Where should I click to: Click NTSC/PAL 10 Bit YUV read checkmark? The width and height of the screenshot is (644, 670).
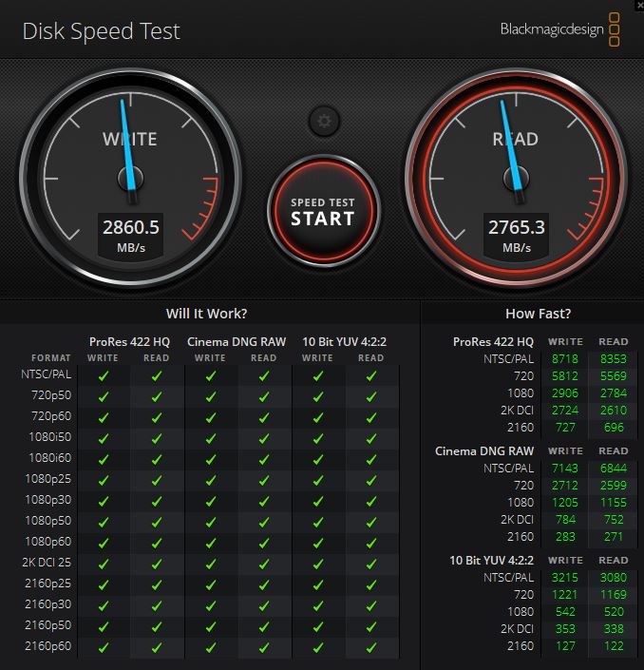coord(371,376)
